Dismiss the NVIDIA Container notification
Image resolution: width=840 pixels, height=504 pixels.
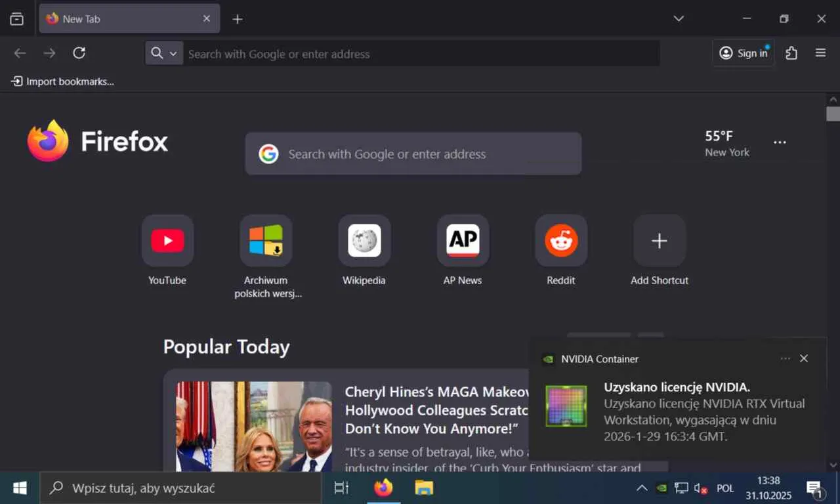[804, 358]
